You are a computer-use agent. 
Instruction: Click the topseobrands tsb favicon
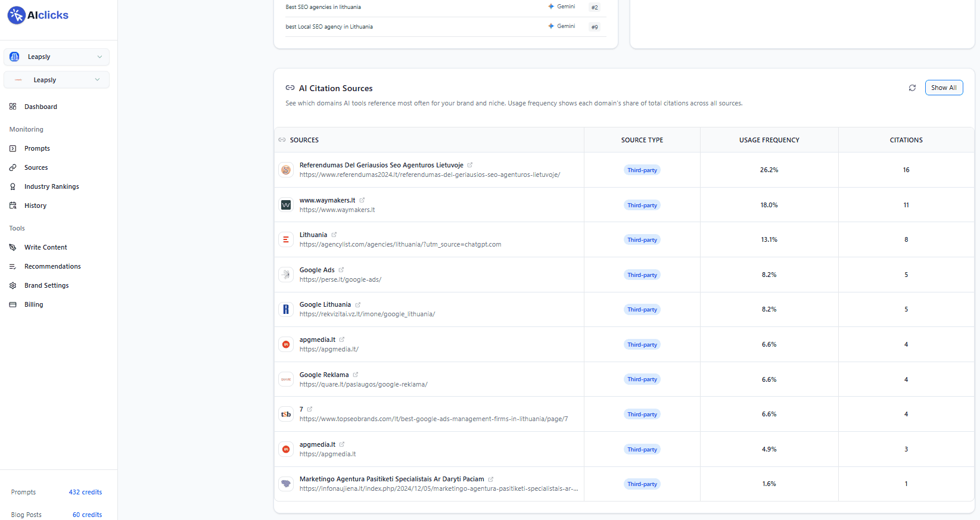(286, 414)
